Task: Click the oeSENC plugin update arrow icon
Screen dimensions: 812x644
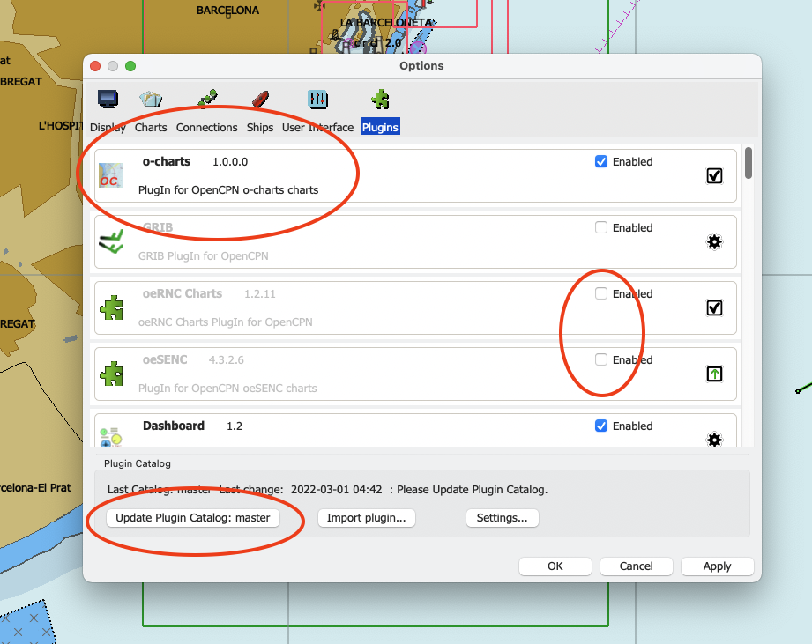Action: tap(715, 374)
